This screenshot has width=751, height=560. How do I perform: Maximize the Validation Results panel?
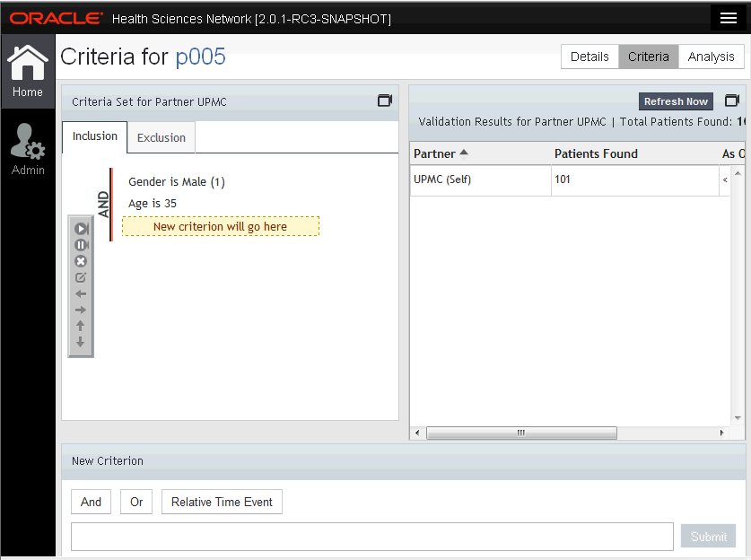coord(732,101)
